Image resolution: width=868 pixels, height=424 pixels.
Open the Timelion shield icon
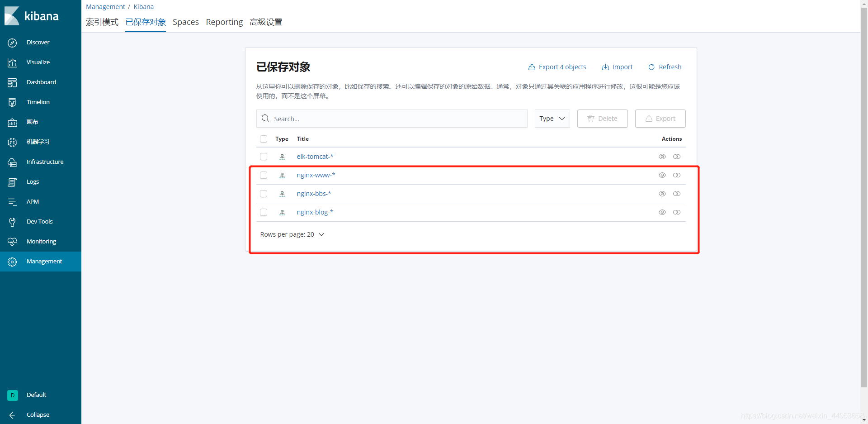point(12,102)
